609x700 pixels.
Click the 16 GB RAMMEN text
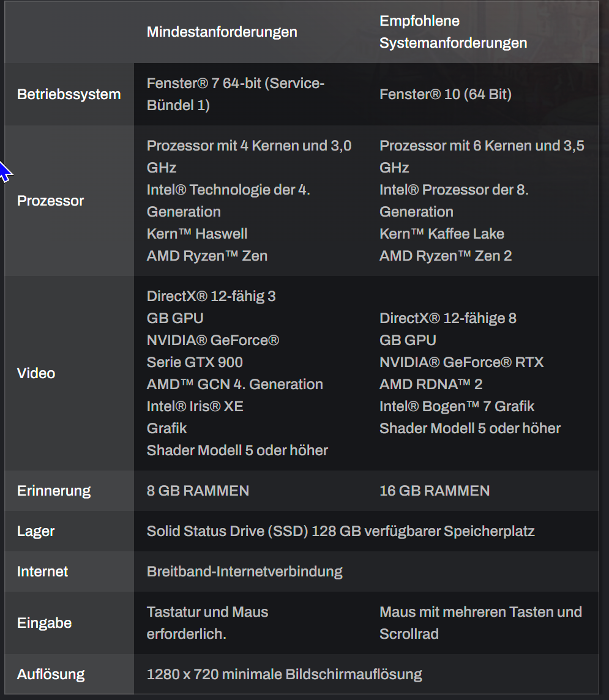(435, 491)
